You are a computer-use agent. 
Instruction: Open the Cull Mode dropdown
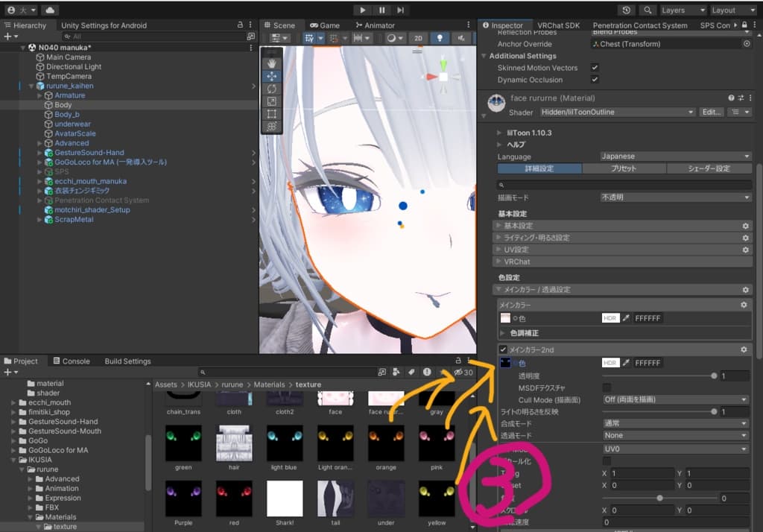coord(675,399)
